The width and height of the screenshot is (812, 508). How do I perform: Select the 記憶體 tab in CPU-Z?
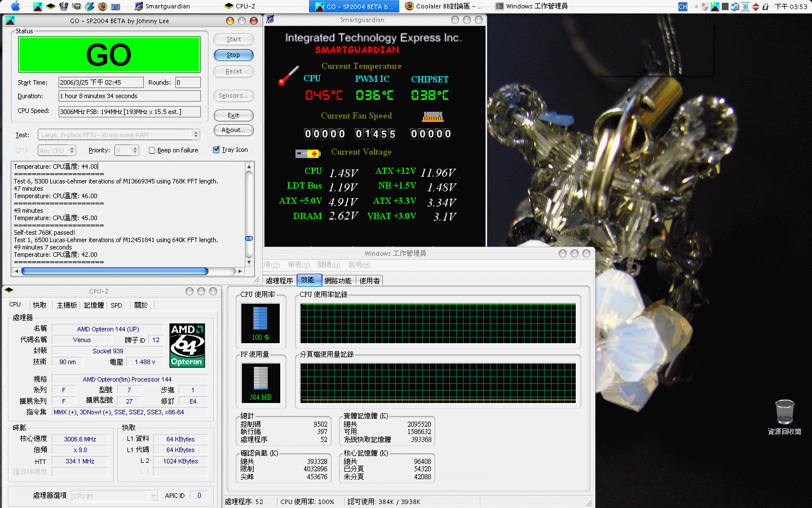[94, 305]
